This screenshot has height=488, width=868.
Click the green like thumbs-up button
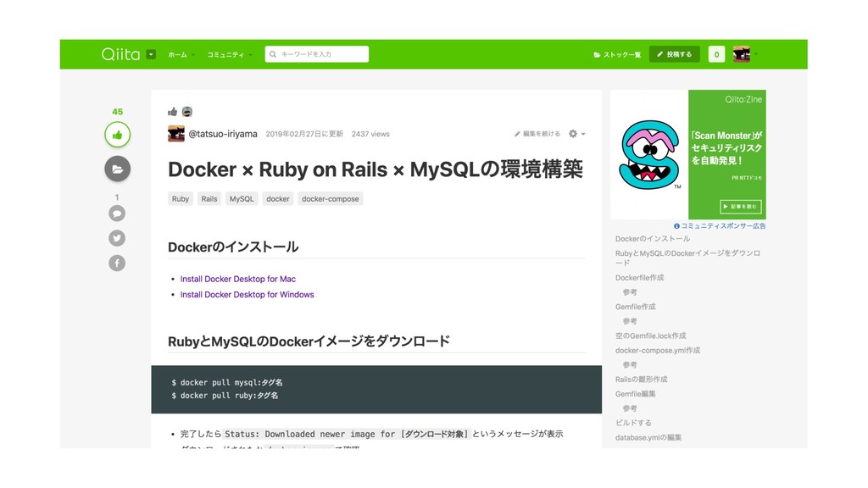[x=117, y=135]
